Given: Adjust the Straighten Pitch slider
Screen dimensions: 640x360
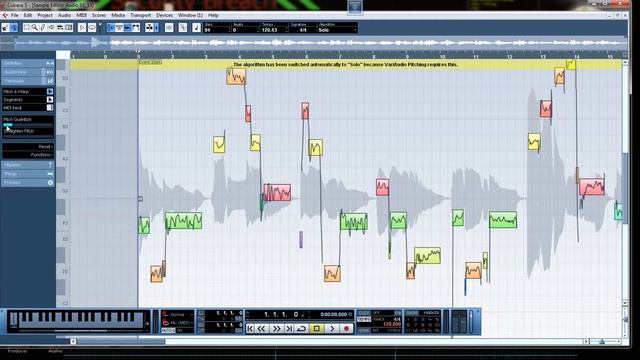Looking at the screenshot, I should click(x=28, y=136).
